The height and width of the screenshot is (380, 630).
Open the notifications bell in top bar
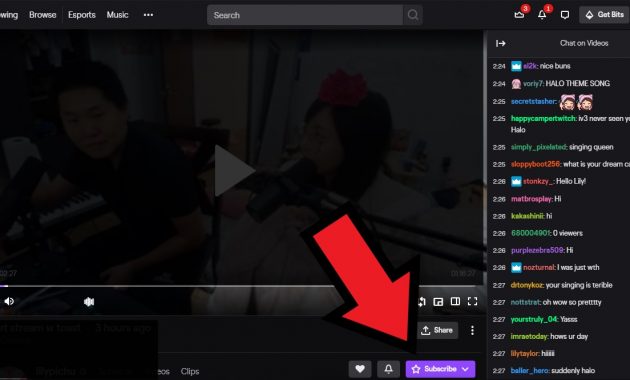click(x=542, y=15)
